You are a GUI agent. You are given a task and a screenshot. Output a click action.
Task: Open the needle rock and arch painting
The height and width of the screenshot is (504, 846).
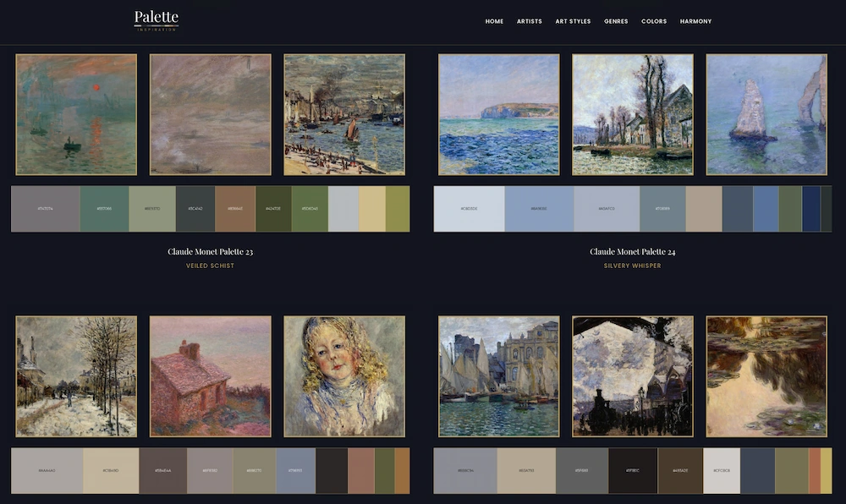(x=766, y=114)
